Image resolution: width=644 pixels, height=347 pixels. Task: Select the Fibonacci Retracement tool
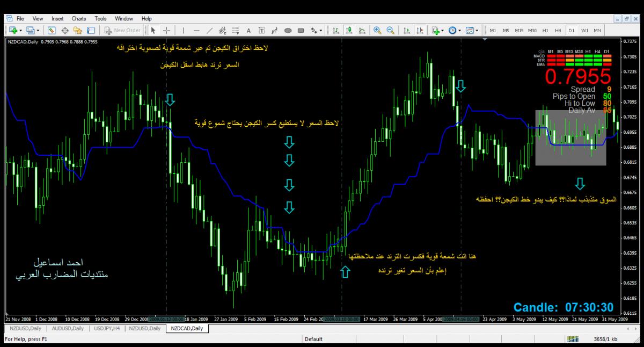236,31
